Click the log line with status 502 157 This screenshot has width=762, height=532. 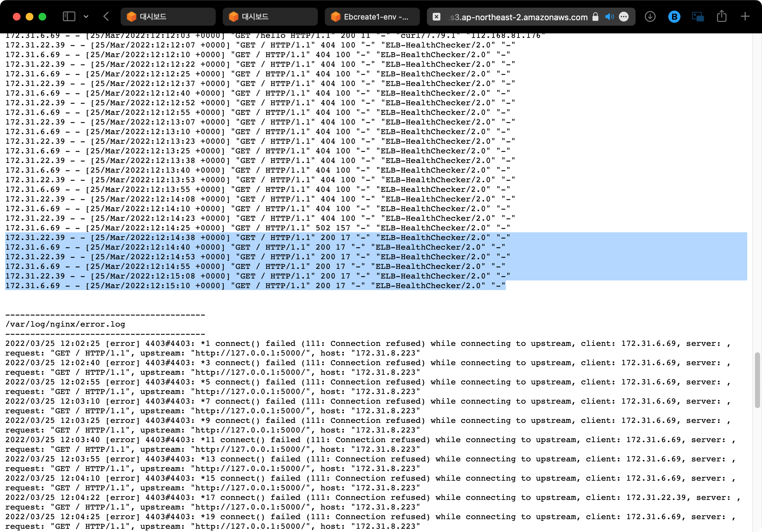click(x=258, y=228)
